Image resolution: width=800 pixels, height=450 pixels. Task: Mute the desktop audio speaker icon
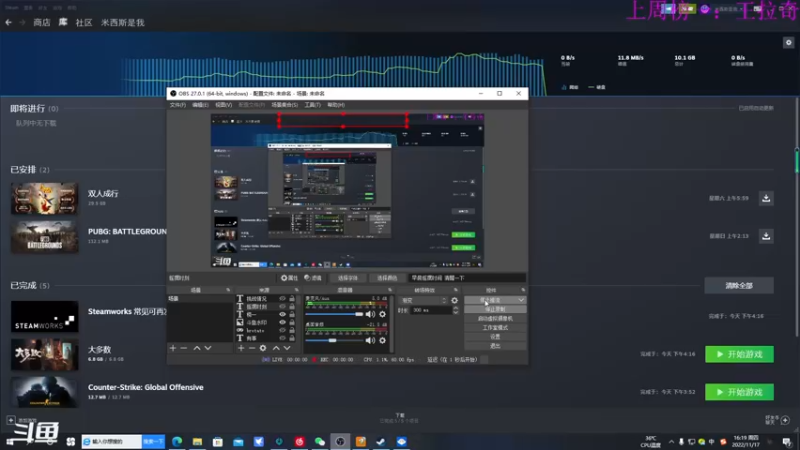(370, 340)
